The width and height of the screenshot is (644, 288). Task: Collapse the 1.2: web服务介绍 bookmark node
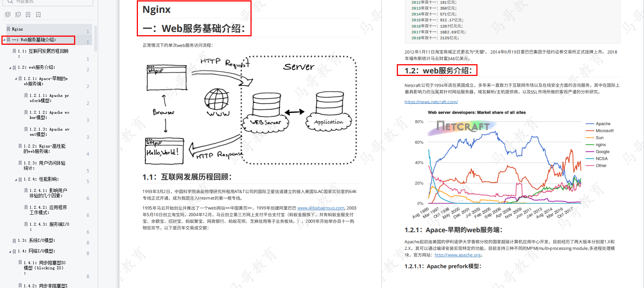(x=10, y=68)
